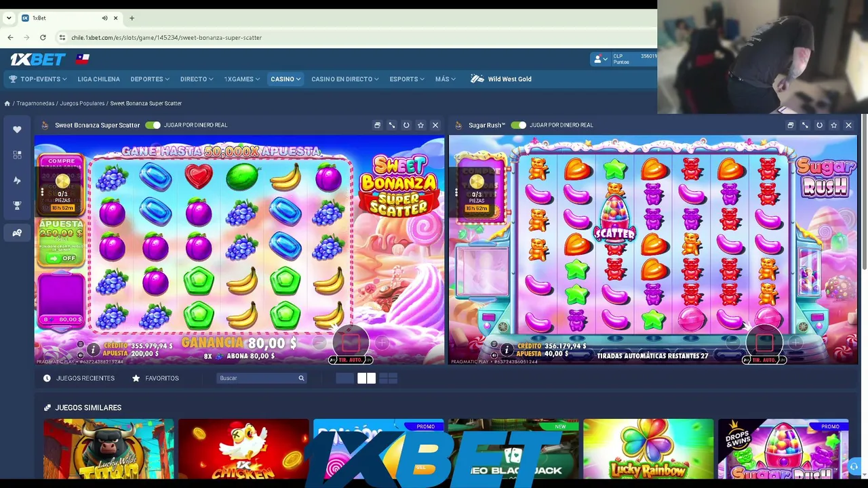The image size is (868, 488).
Task: Select the gamepad icon in left sidebar
Action: point(17,232)
